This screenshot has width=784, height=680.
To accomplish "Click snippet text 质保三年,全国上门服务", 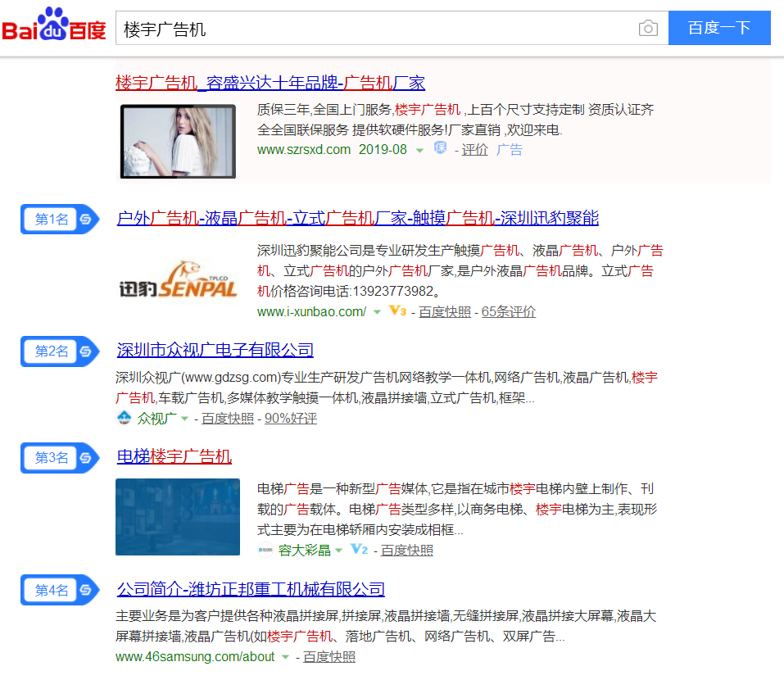I will [324, 110].
